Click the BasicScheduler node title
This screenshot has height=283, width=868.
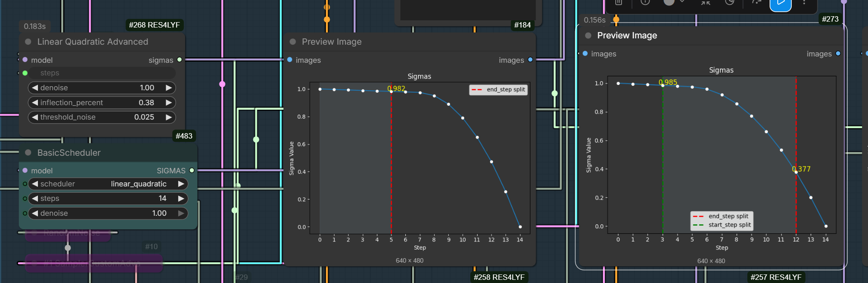69,153
